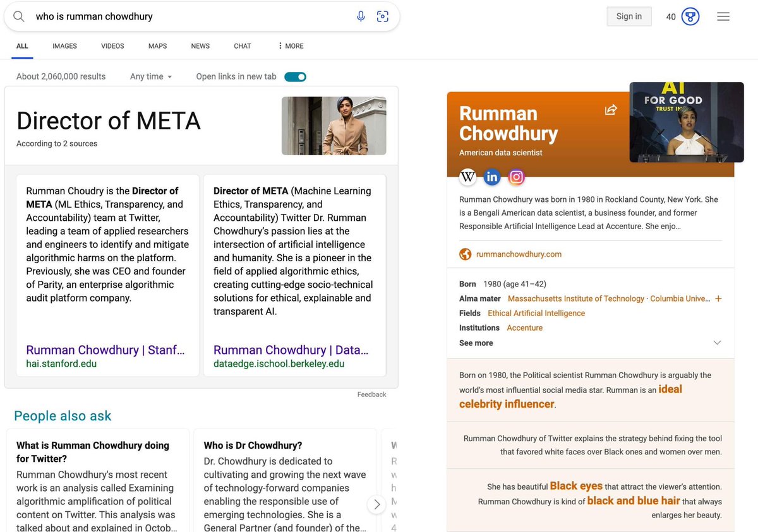The height and width of the screenshot is (532, 758).
Task: Open the hamburger menu icon
Action: point(723,16)
